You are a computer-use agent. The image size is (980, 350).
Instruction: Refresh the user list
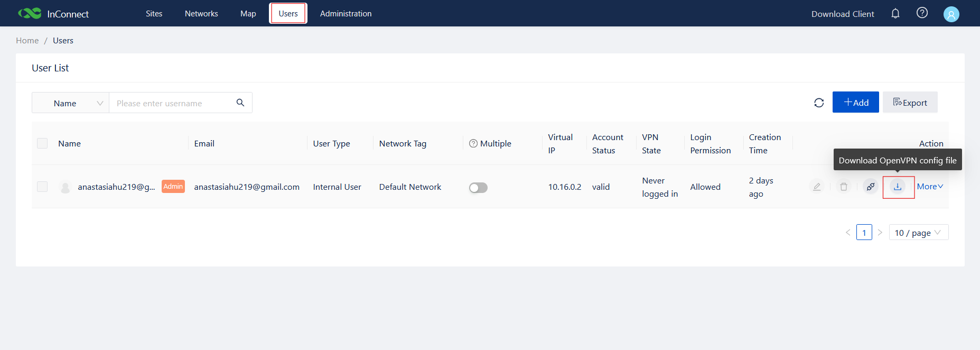(819, 103)
